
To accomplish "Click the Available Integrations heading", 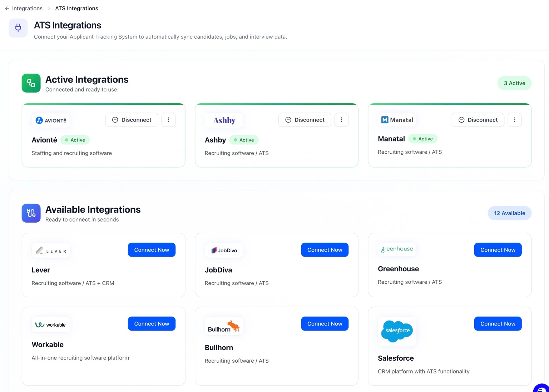I will coord(93,210).
